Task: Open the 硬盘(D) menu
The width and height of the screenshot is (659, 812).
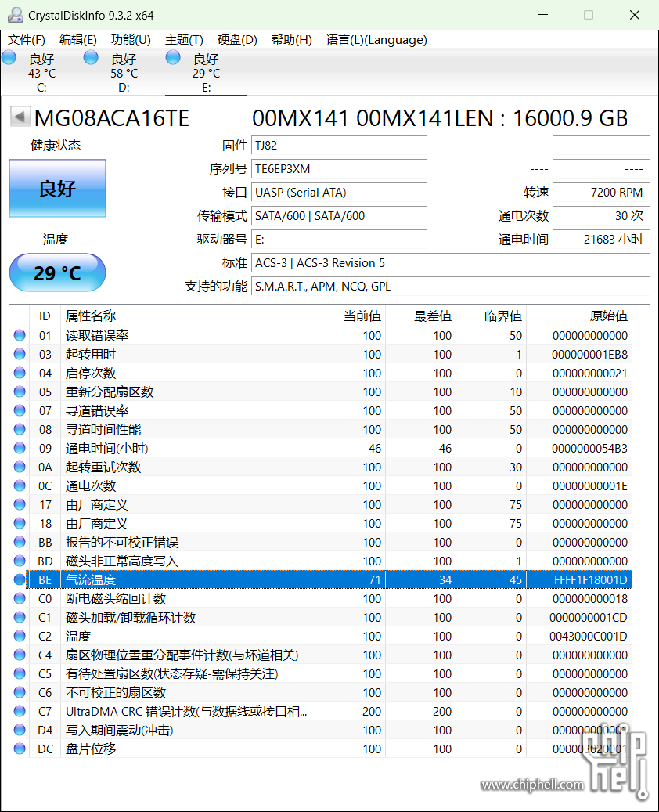Action: pyautogui.click(x=237, y=40)
